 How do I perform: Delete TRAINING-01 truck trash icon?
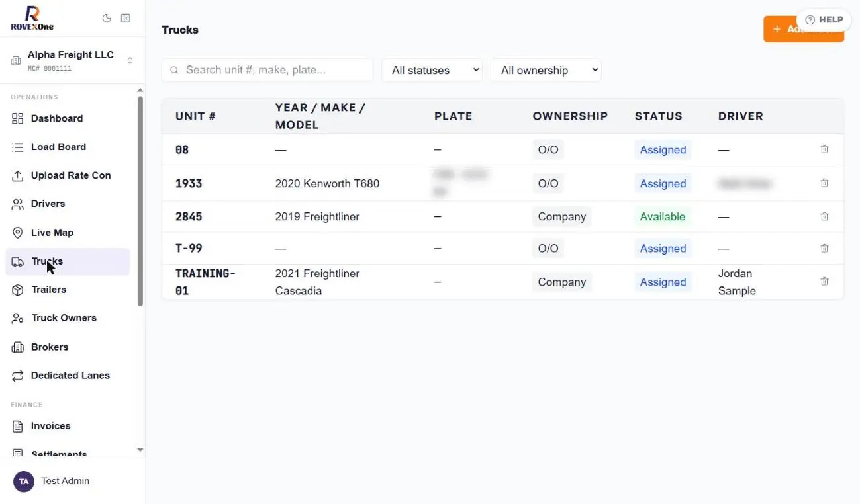tap(824, 282)
